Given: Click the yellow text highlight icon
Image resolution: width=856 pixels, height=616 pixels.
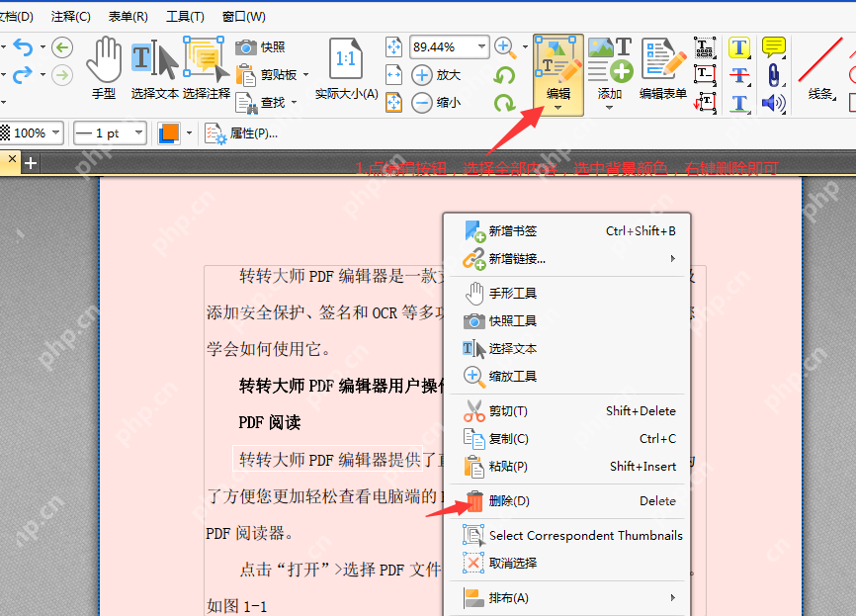Looking at the screenshot, I should click(x=739, y=46).
